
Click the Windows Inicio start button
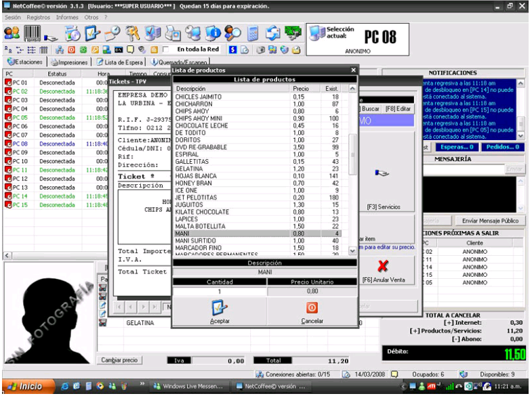coord(28,386)
